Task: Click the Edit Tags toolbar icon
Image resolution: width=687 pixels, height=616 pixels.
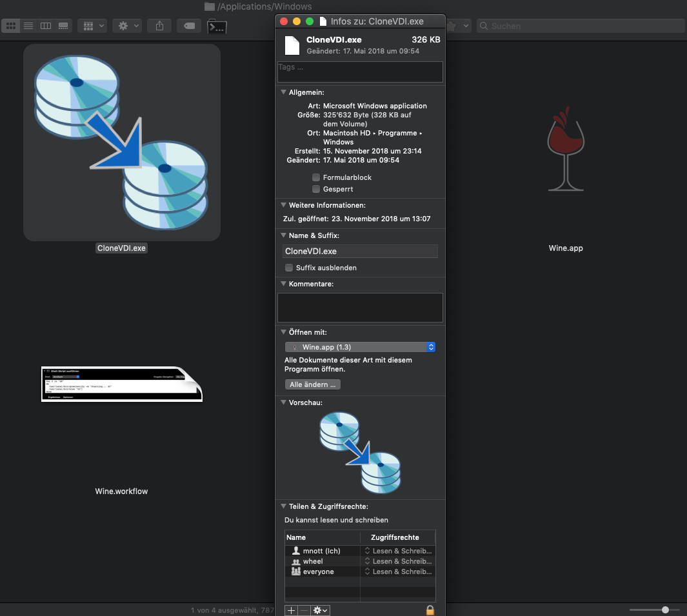Action: click(189, 26)
